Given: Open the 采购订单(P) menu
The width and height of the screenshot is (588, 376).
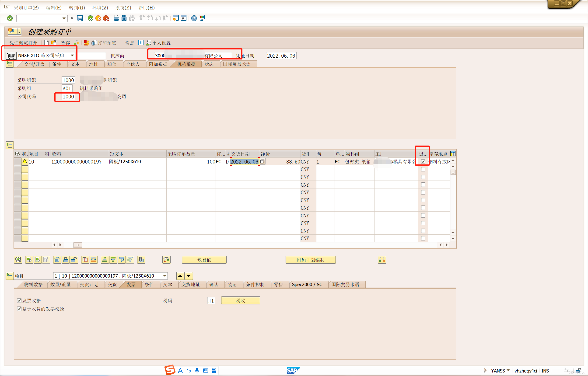Looking at the screenshot, I should 26,7.
